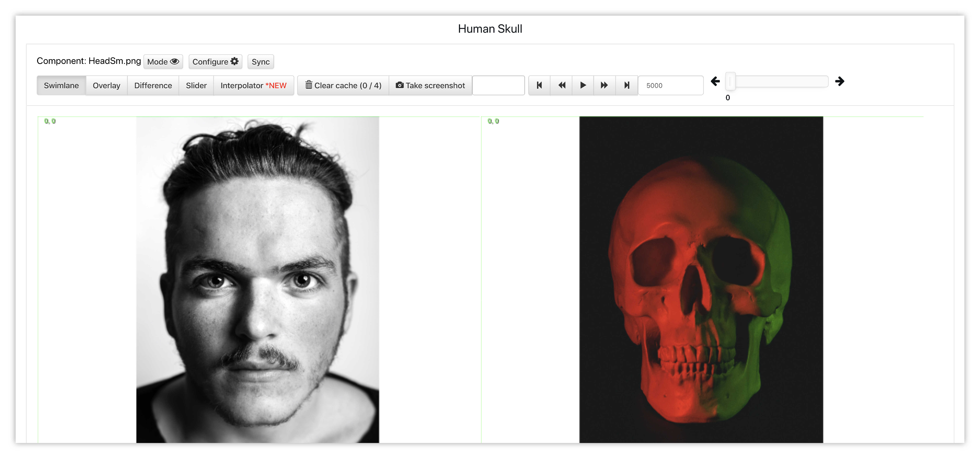This screenshot has width=980, height=463.
Task: Jump to first frame
Action: [539, 86]
